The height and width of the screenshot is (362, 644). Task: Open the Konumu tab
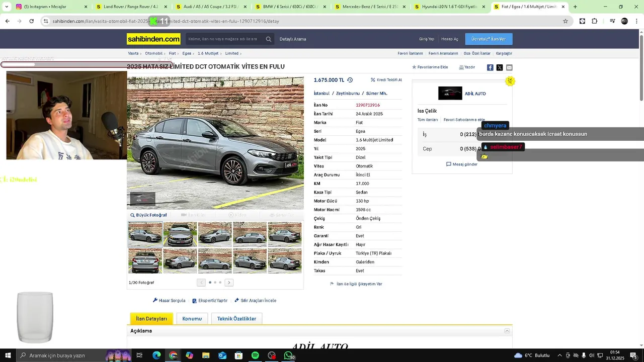(x=192, y=319)
